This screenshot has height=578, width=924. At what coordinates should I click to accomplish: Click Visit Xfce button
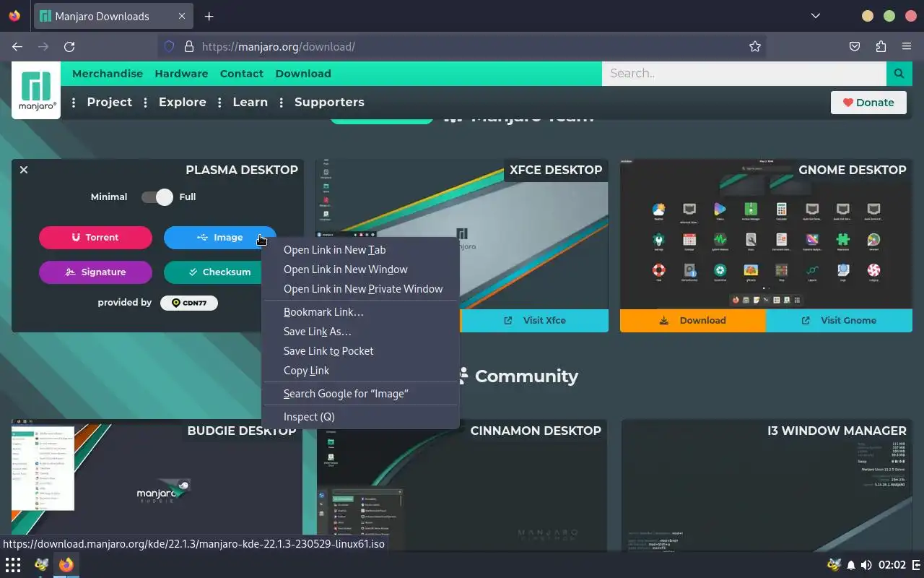(534, 321)
